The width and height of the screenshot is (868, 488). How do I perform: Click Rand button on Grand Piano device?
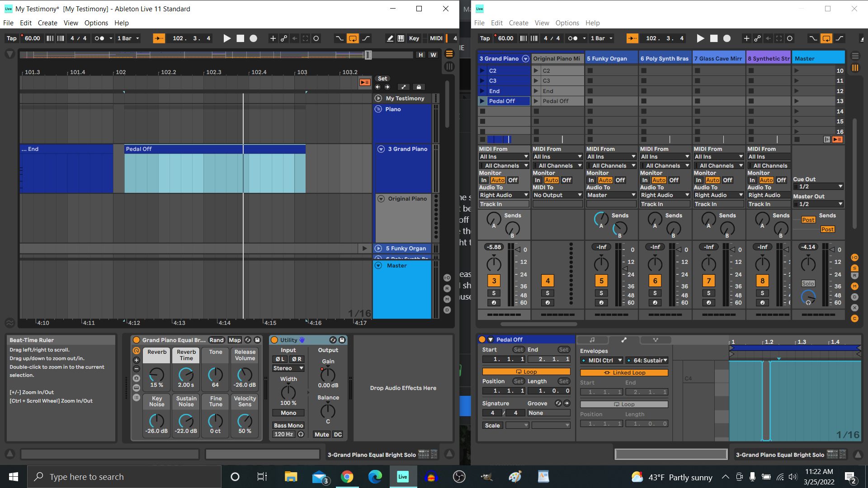pyautogui.click(x=217, y=340)
